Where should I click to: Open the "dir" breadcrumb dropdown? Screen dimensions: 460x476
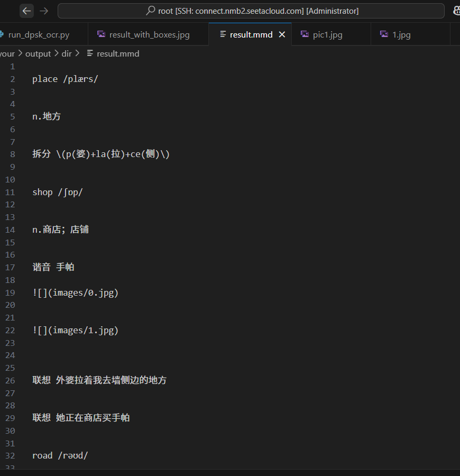click(67, 53)
